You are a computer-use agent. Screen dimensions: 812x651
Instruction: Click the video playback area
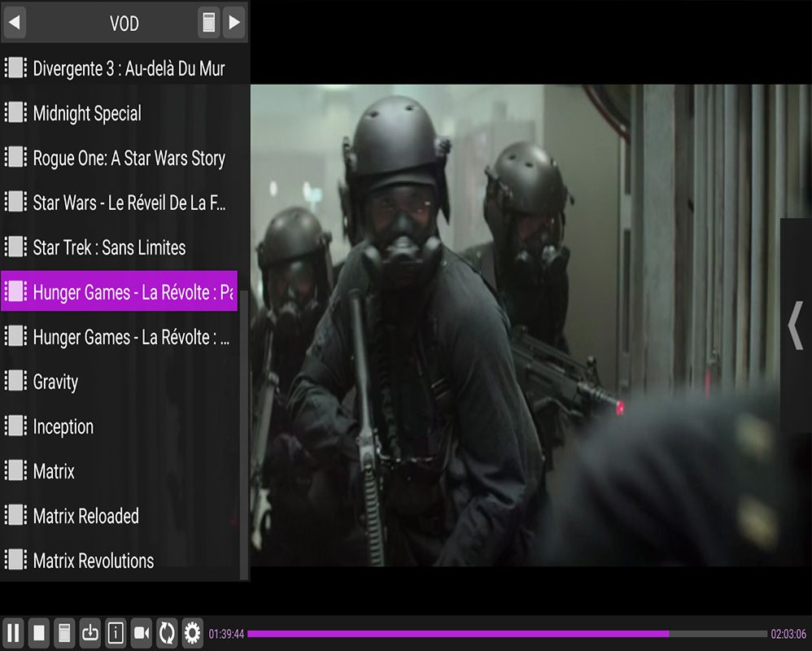pos(530,325)
